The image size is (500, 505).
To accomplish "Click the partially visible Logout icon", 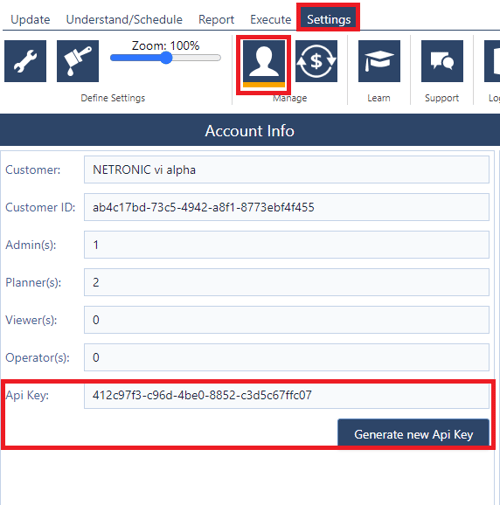I will pos(492,61).
